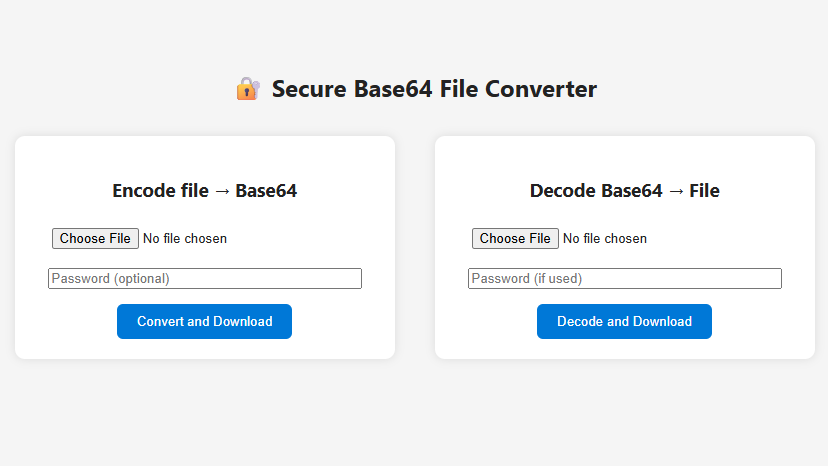The image size is (828, 466).
Task: Focus the Password (optional) input field
Action: coord(204,278)
